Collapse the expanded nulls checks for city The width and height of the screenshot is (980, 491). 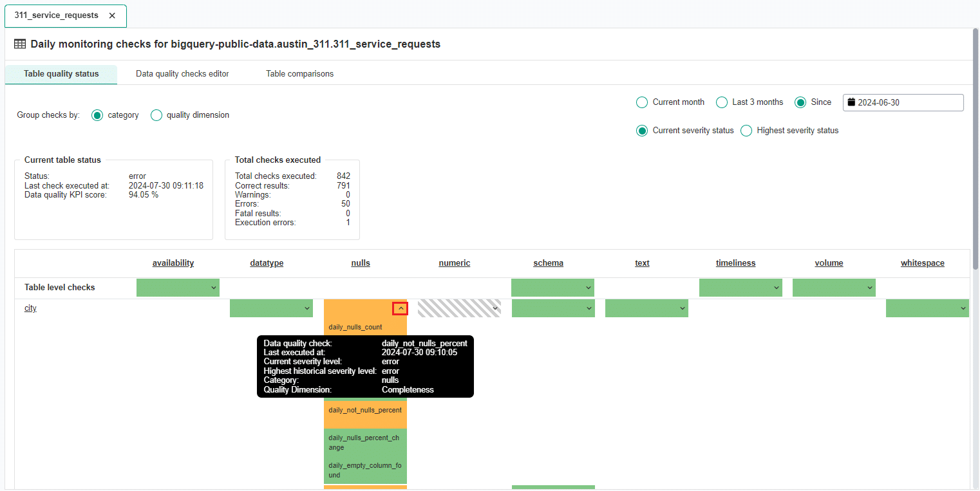401,308
